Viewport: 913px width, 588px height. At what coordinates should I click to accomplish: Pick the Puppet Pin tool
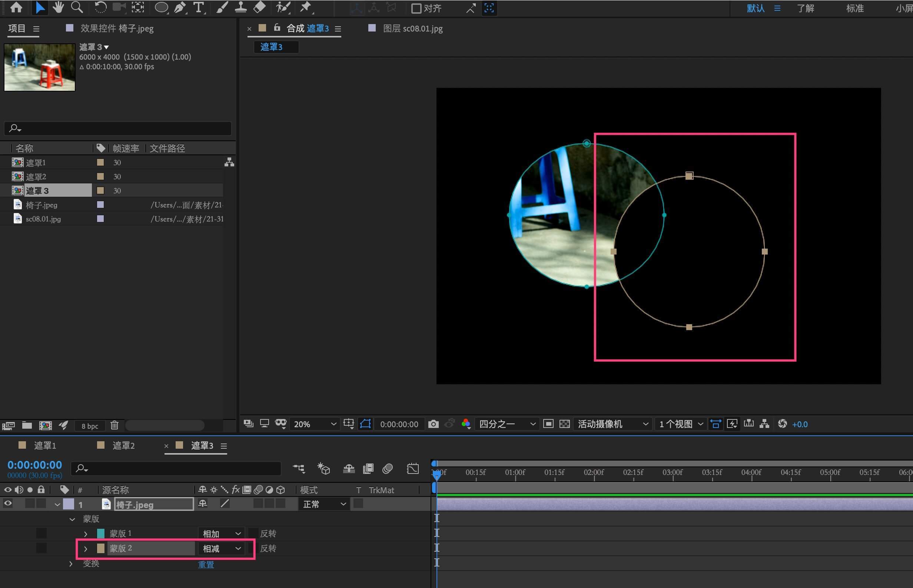point(305,7)
